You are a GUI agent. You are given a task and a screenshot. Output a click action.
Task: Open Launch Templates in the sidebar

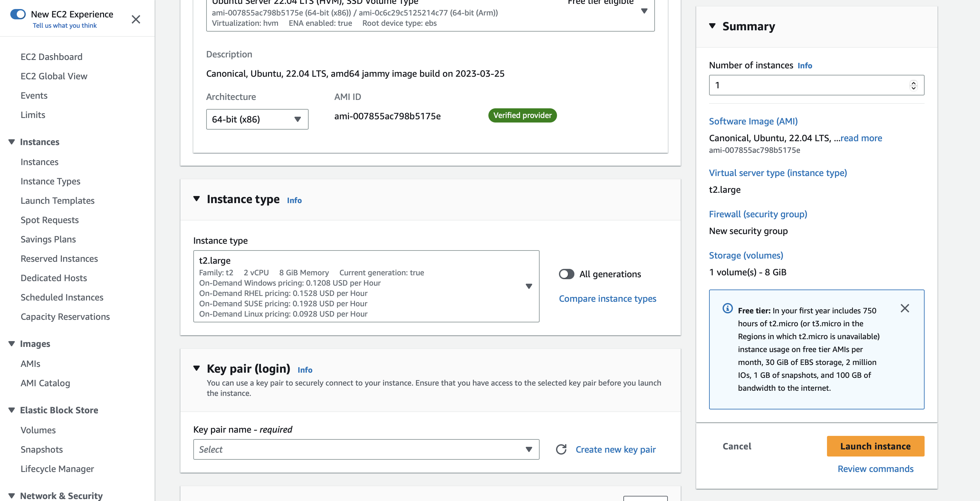57,201
